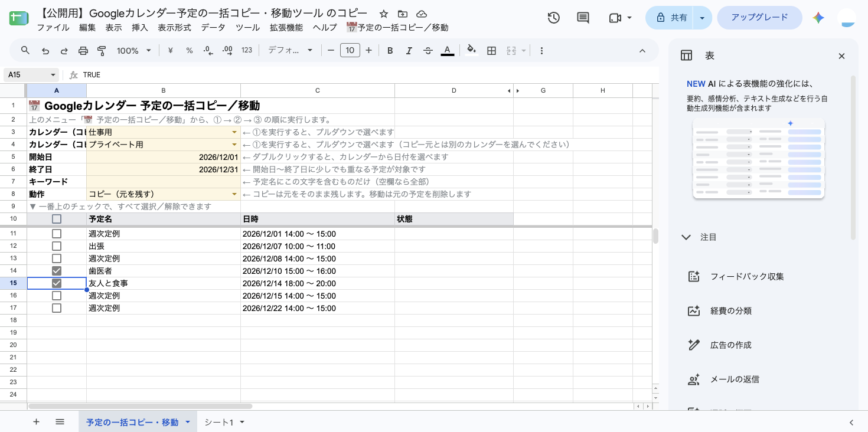Viewport: 868px width, 432px height.
Task: Open the name box dropdown arrow
Action: [53, 75]
